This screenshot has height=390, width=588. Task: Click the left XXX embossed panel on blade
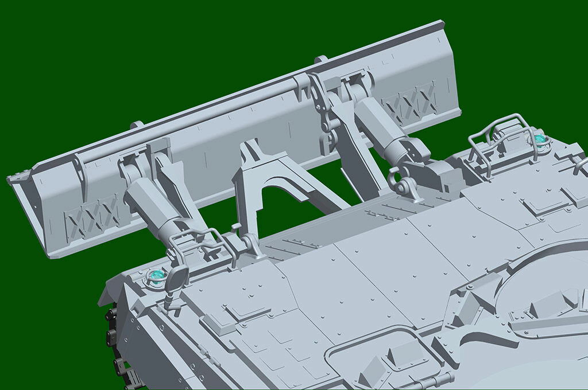point(93,218)
